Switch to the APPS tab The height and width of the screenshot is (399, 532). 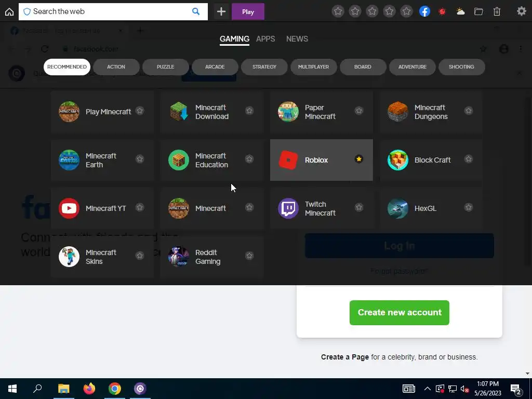[265, 39]
